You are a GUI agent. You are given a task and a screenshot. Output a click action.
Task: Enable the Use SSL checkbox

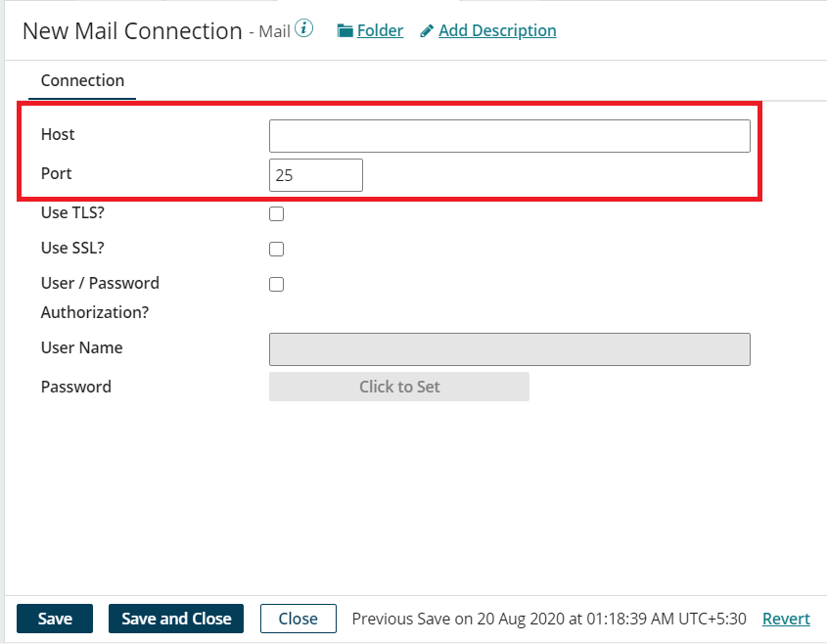point(276,249)
